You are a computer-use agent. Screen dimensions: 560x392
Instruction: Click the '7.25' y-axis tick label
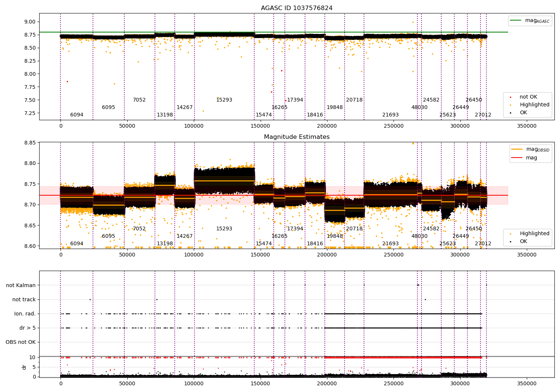coord(30,113)
